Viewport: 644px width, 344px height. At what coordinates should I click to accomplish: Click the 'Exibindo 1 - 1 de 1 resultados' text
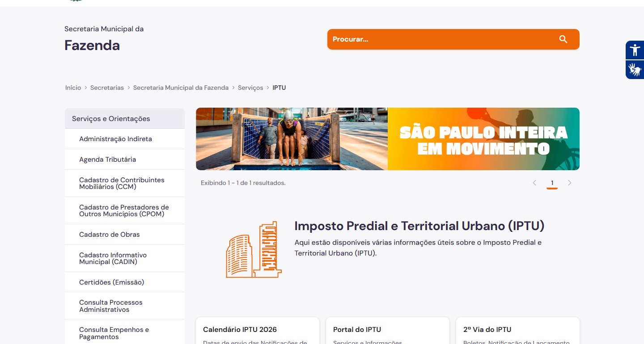(x=243, y=183)
